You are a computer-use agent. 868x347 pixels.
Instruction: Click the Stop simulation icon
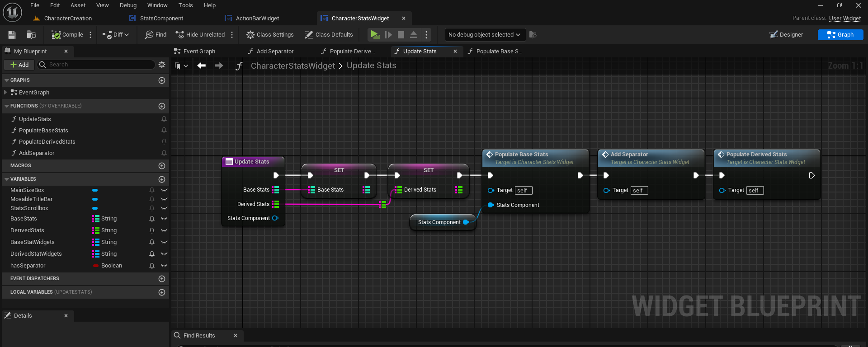coord(401,35)
